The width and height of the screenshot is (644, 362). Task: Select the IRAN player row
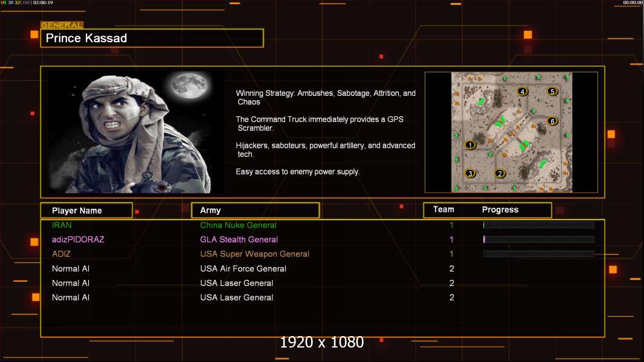[323, 225]
